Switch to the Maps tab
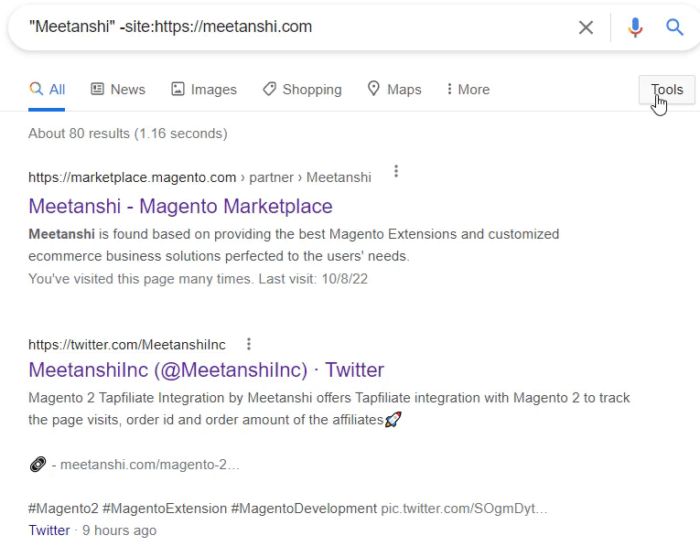 pyautogui.click(x=394, y=90)
